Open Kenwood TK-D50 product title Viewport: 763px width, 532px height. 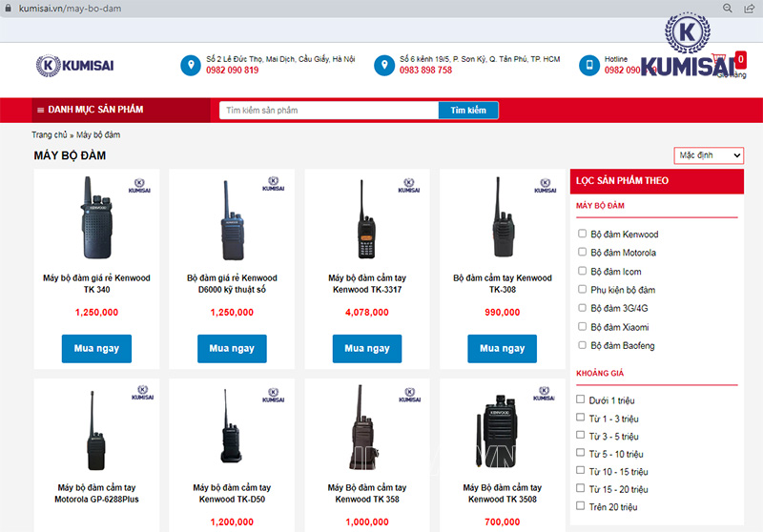click(232, 493)
